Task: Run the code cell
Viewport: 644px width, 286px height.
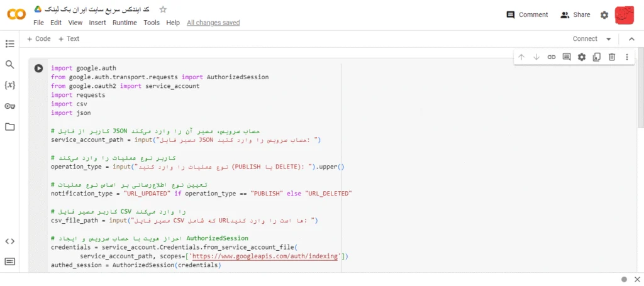Action: click(x=38, y=69)
